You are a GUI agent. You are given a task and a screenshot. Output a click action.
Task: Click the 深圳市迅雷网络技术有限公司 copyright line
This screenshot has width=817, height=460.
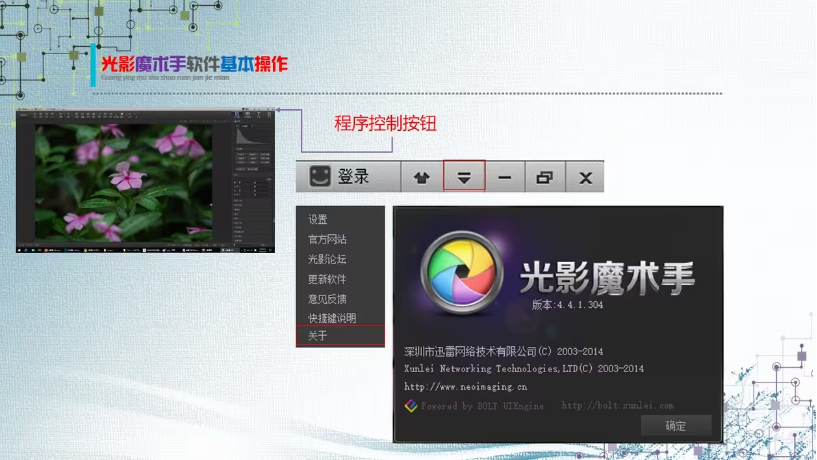(x=503, y=352)
